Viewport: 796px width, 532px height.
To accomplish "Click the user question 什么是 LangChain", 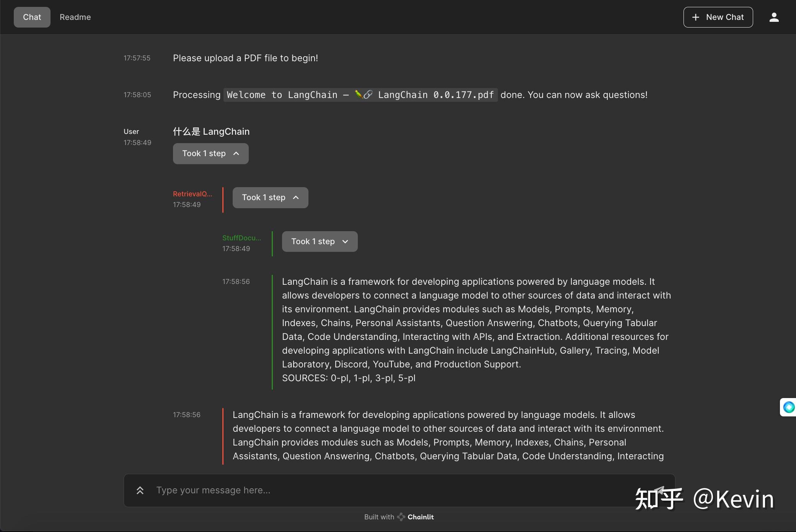I will [211, 132].
